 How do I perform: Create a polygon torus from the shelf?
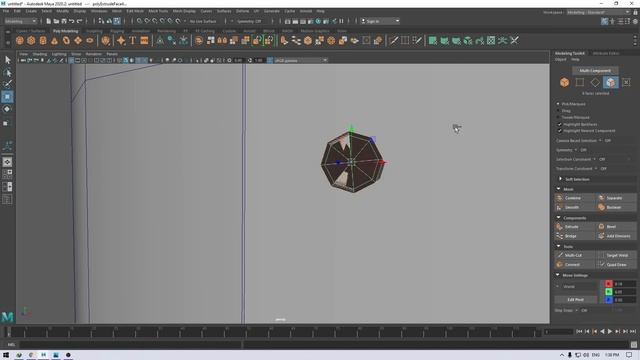pos(66,40)
